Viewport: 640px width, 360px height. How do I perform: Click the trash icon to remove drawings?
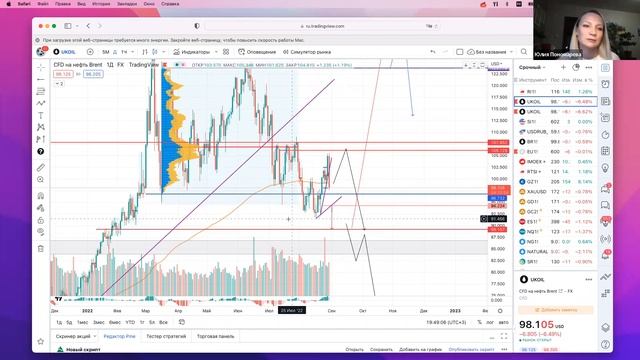[x=40, y=248]
